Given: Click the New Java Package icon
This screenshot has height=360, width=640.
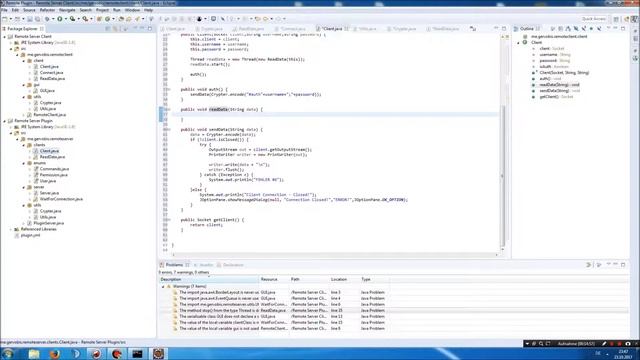Looking at the screenshot, I should [99, 19].
